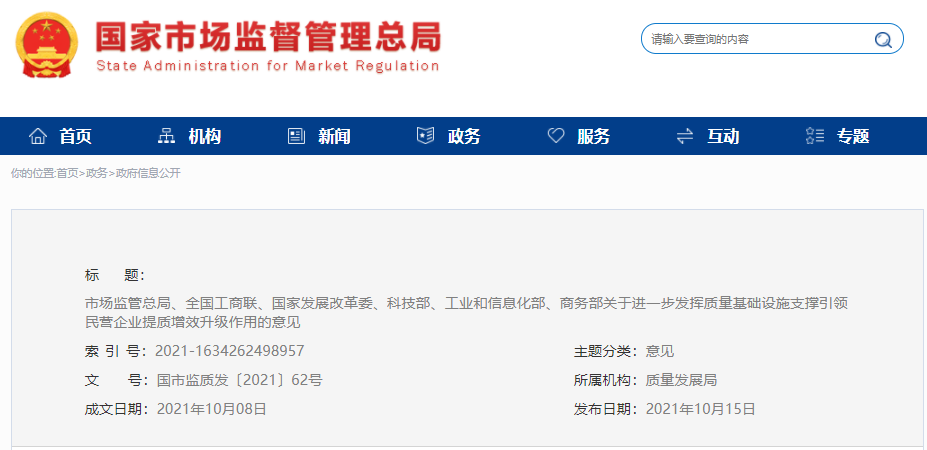Image resolution: width=927 pixels, height=450 pixels.
Task: Click the 所属机构 label
Action: coord(605,380)
